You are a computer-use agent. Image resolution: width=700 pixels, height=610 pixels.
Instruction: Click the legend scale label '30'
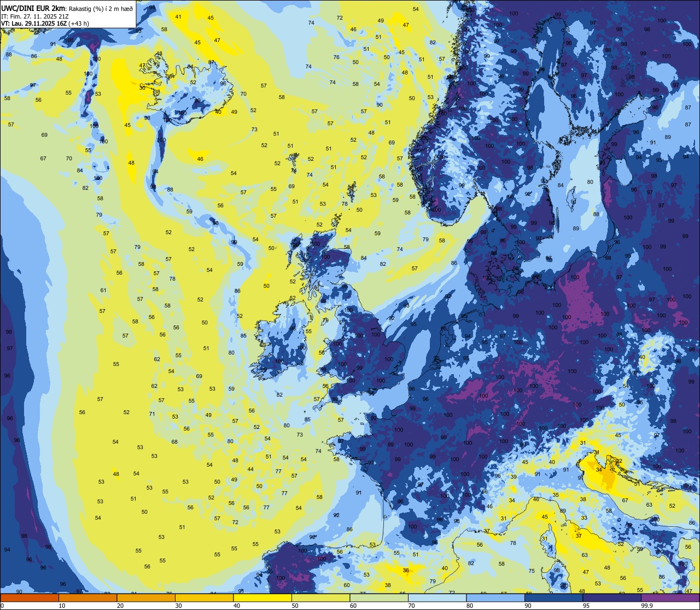178,606
